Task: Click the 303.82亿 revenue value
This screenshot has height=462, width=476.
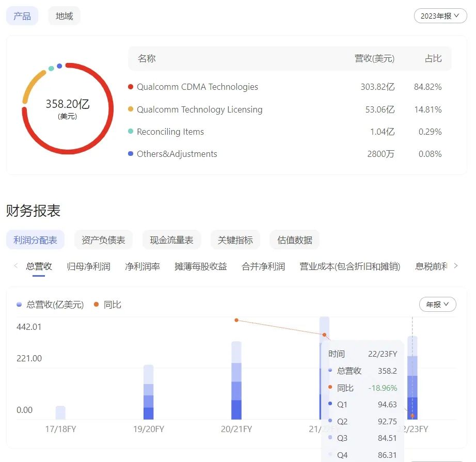Action: 377,87
